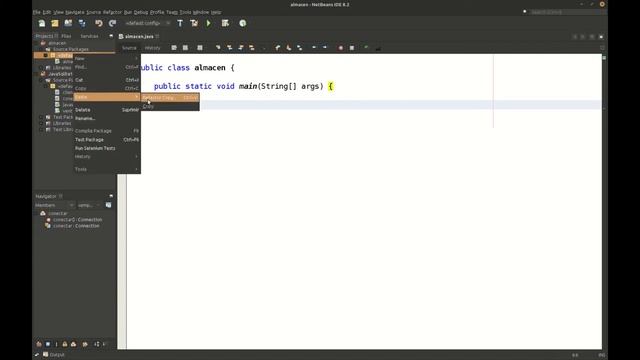Open the New submenu in context menu
The image size is (640, 360).
(107, 58)
